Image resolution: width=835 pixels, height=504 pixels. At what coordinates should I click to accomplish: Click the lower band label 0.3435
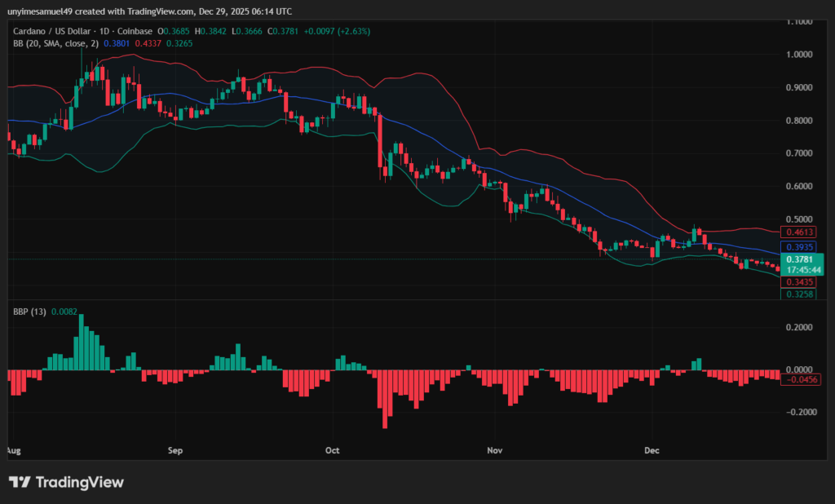(797, 281)
